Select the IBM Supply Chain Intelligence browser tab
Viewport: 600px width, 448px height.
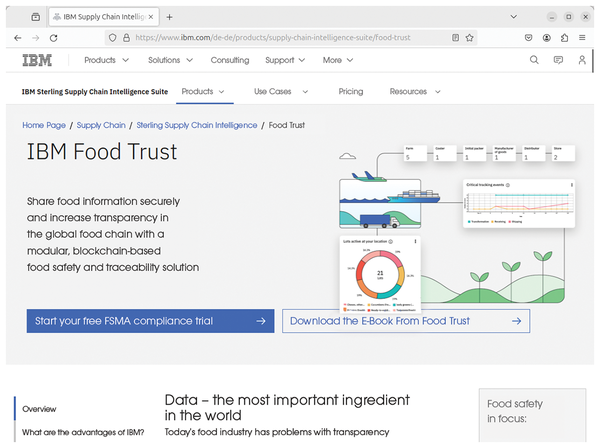point(103,17)
